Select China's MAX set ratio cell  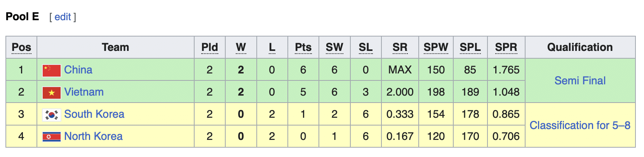(x=400, y=70)
